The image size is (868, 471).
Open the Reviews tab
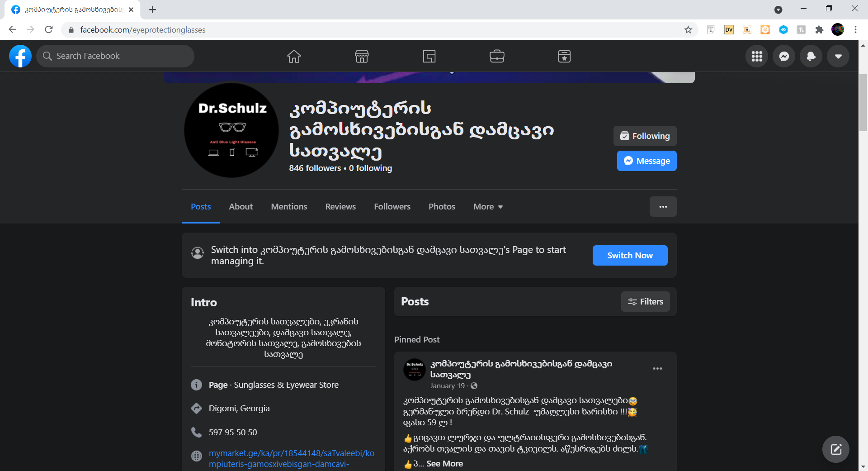340,207
